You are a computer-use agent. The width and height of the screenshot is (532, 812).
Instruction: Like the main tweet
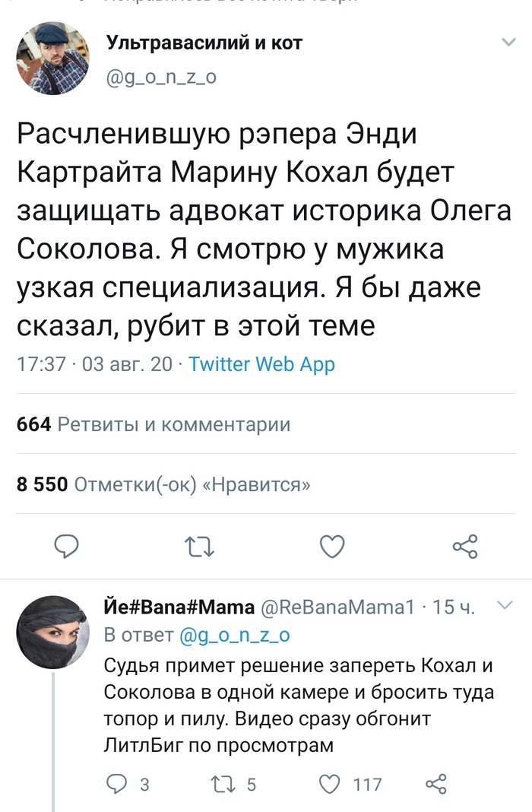(332, 546)
